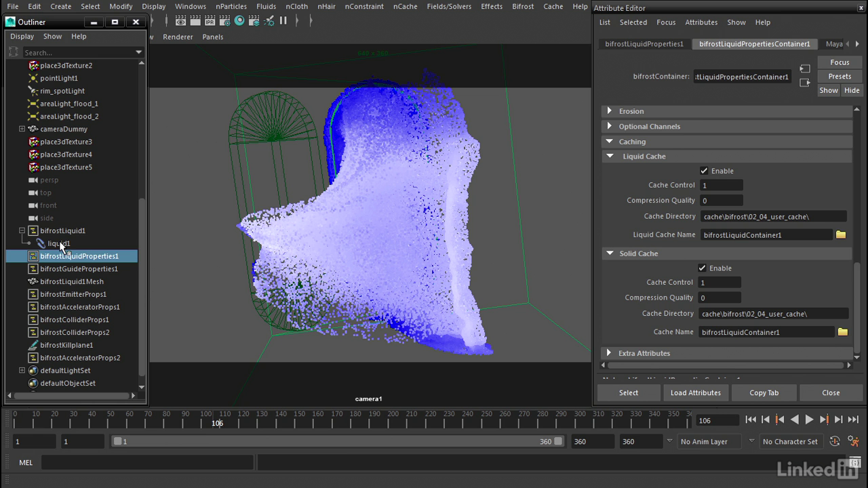The width and height of the screenshot is (868, 488).
Task: Open the Light Editor icon
Action: click(269, 20)
